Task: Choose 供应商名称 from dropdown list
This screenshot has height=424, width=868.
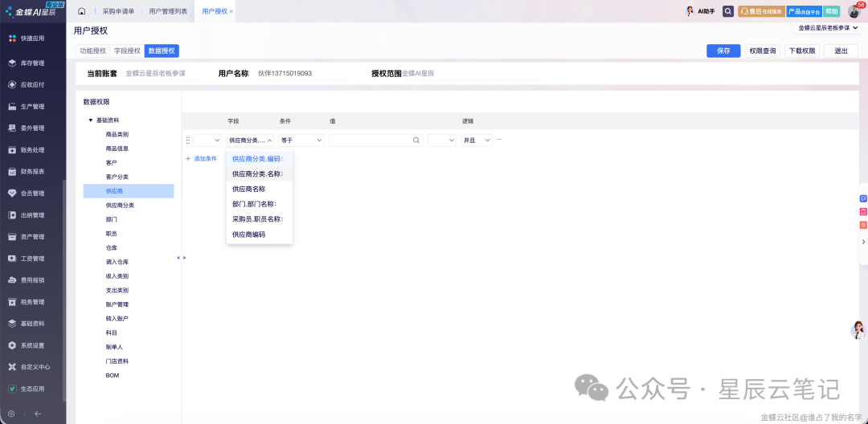Action: click(x=260, y=189)
